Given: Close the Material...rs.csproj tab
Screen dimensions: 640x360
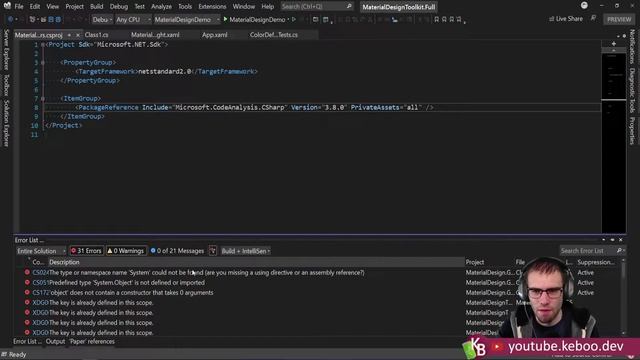Looking at the screenshot, I should (x=78, y=35).
